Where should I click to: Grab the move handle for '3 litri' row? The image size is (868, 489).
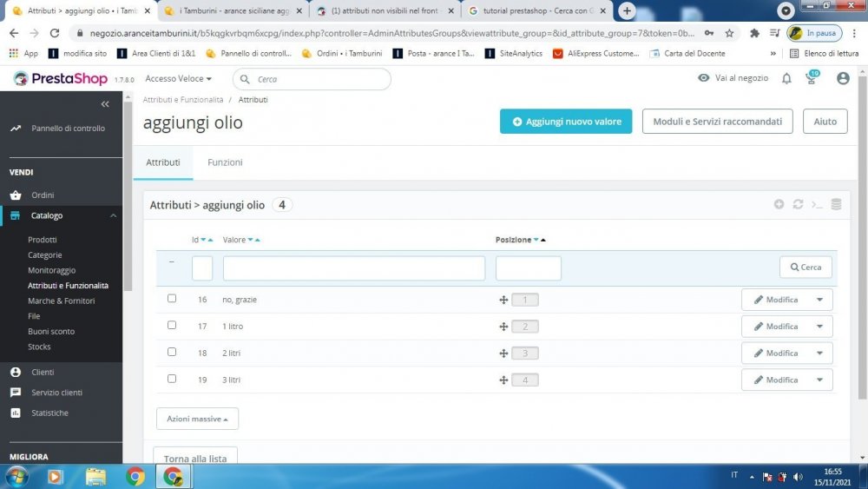(503, 380)
